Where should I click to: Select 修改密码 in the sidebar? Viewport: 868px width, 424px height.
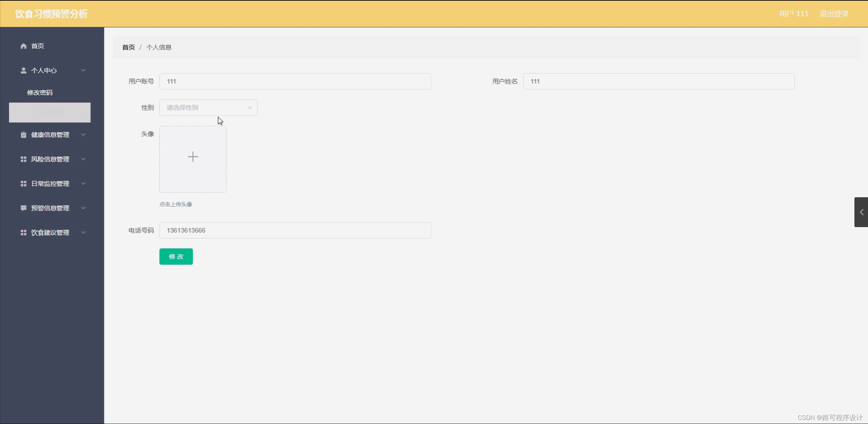(x=40, y=92)
